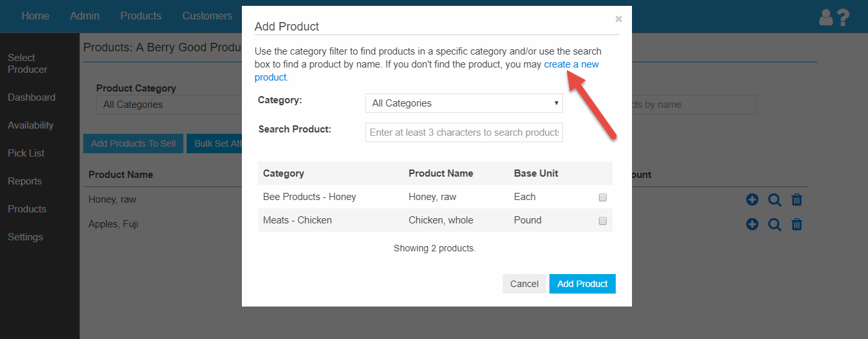Check the Chicken, whole product checkbox
The height and width of the screenshot is (339, 868).
603,221
